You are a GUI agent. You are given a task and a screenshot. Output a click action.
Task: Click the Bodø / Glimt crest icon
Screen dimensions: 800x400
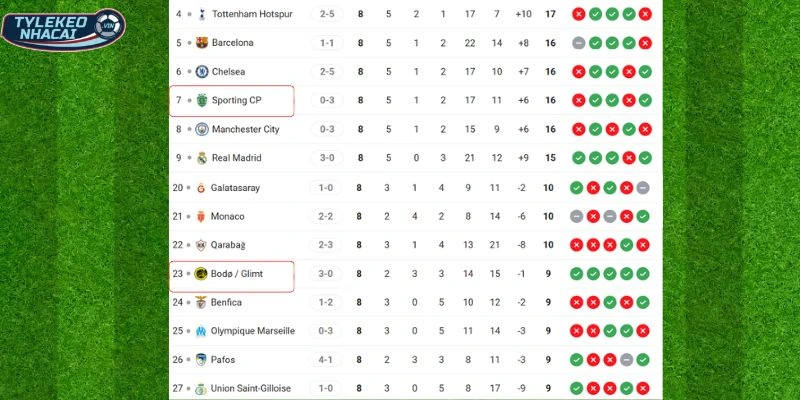coord(202,273)
